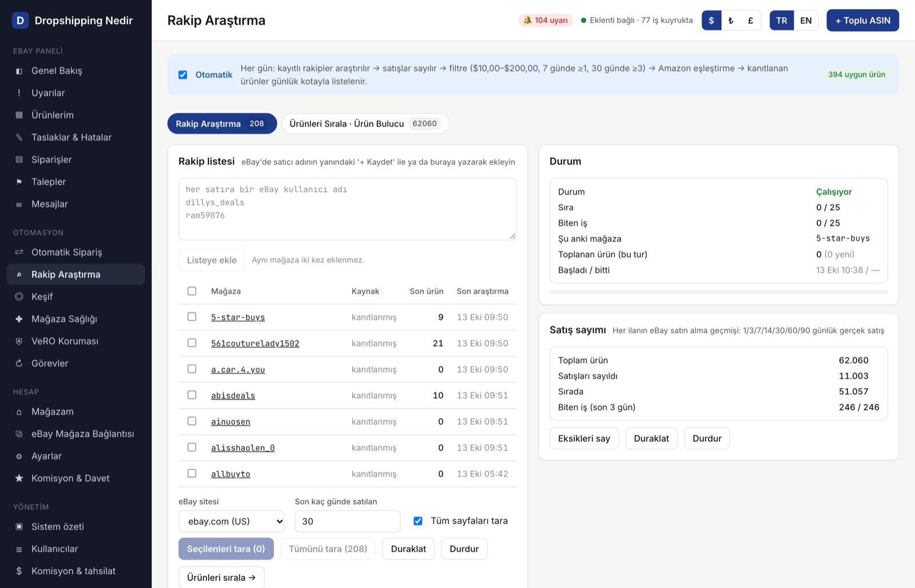Click the VeRO Koruması shield icon
The image size is (915, 588).
click(19, 341)
